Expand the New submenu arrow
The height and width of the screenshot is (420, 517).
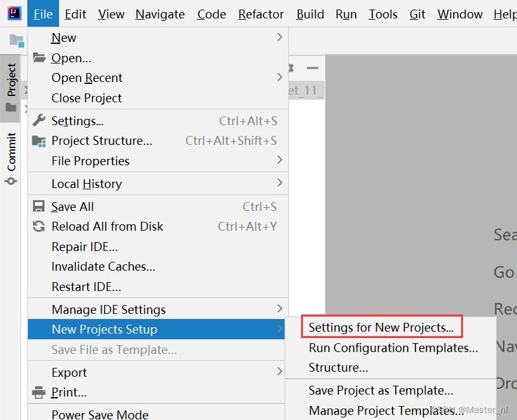[x=279, y=37]
